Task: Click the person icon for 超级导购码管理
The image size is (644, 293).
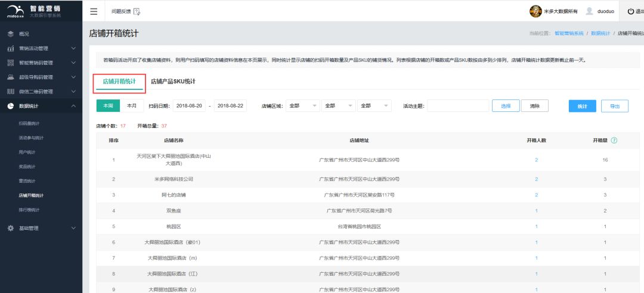Action: (11, 77)
